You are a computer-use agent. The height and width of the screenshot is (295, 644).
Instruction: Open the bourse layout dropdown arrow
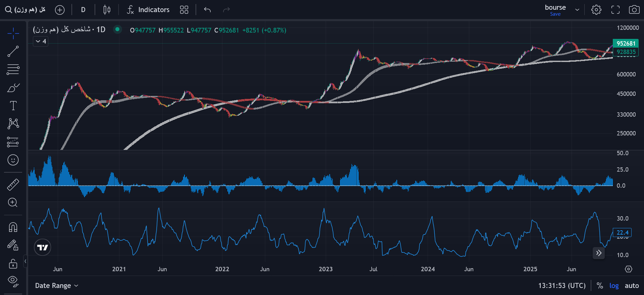point(577,10)
